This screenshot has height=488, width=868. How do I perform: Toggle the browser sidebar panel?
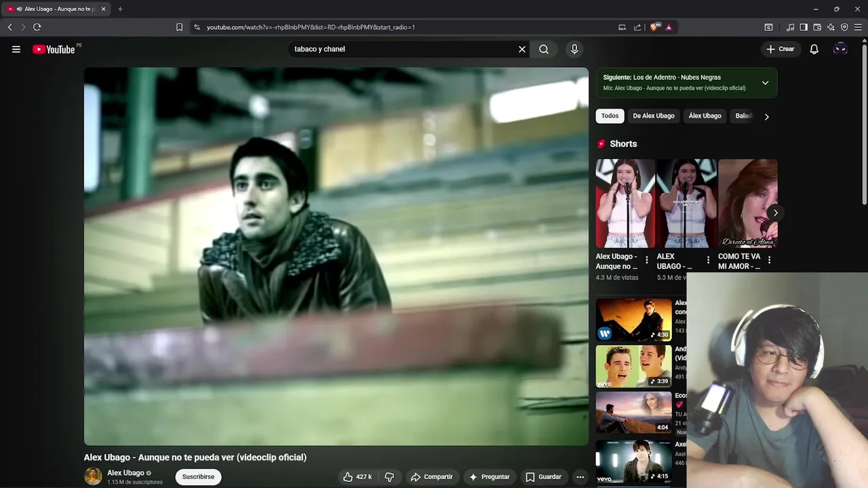point(804,27)
